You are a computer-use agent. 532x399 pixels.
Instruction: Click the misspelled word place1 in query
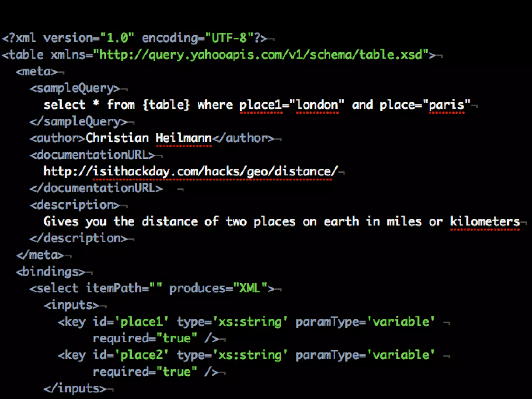[261, 105]
